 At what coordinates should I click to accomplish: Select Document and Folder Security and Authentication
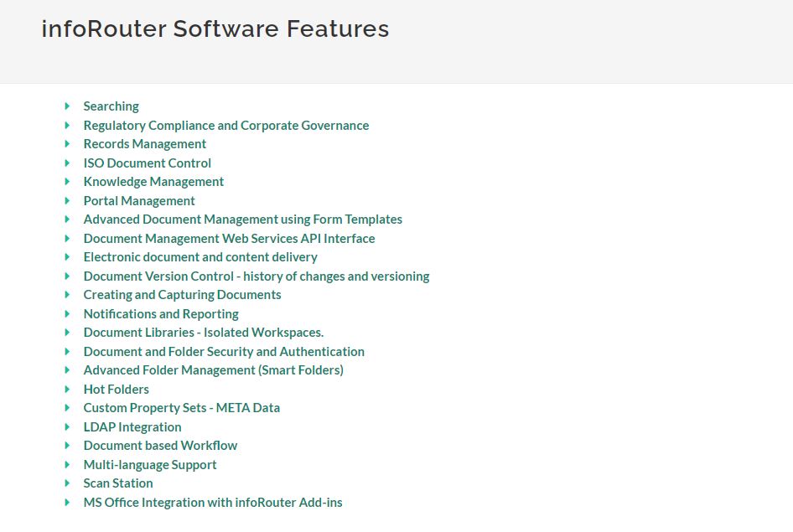tap(224, 351)
